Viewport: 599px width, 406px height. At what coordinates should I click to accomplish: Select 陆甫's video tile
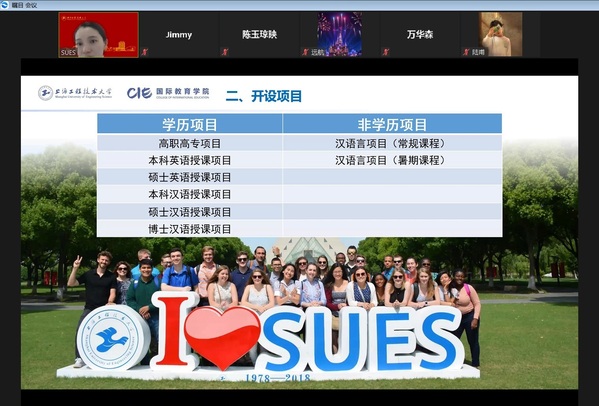(501, 34)
